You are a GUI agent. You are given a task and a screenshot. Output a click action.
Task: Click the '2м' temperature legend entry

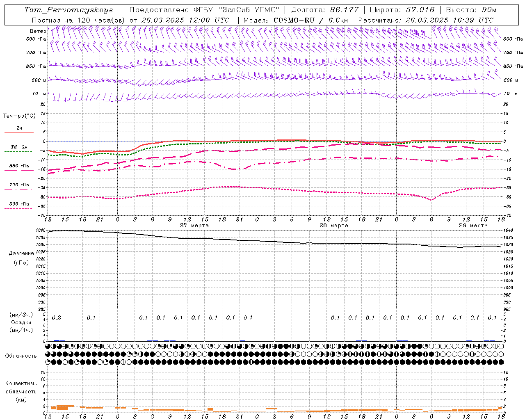point(19,128)
